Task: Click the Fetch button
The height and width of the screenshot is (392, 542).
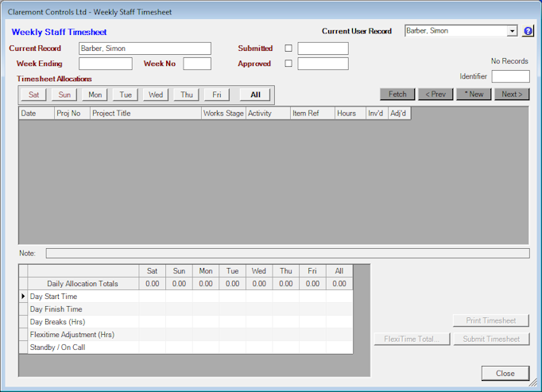Action: pyautogui.click(x=397, y=94)
